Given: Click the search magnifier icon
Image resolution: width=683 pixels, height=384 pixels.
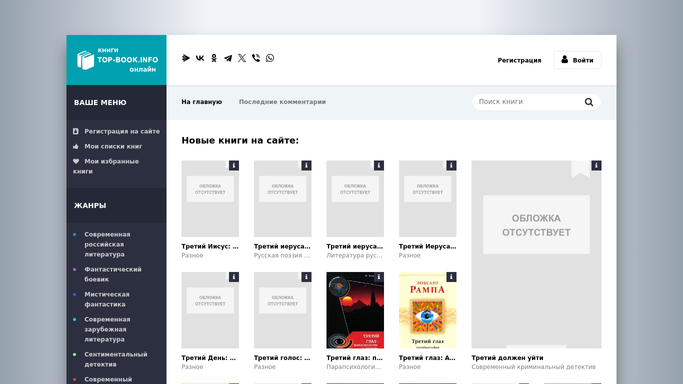Looking at the screenshot, I should click(589, 102).
